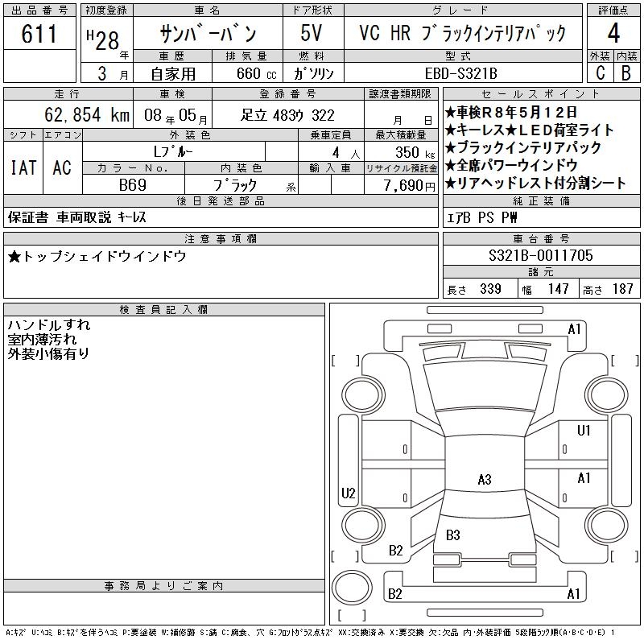
Task: Click width value 147
Action: [x=558, y=289]
